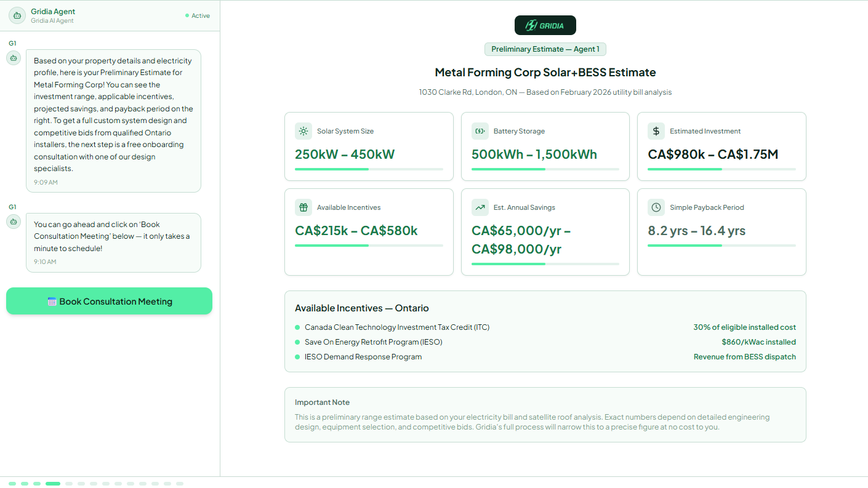This screenshot has height=488, width=868.
Task: Click the Gridia logo above the estimate
Action: click(x=545, y=25)
